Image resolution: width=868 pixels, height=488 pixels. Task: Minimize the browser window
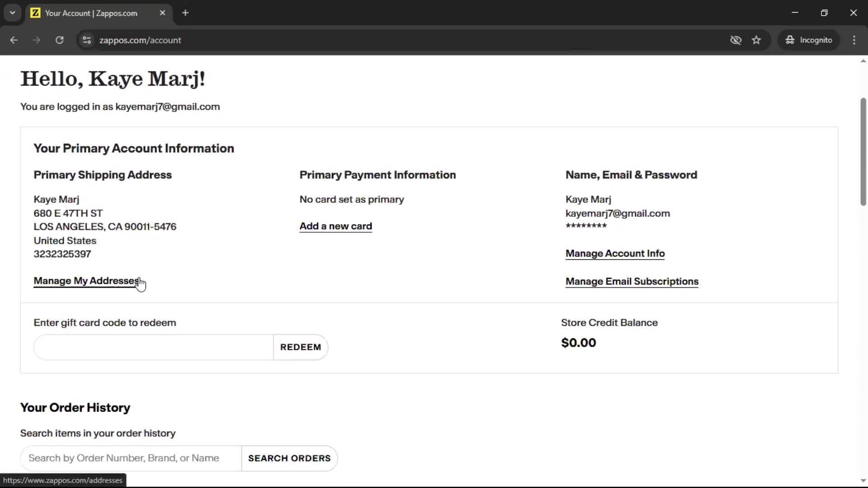(795, 13)
